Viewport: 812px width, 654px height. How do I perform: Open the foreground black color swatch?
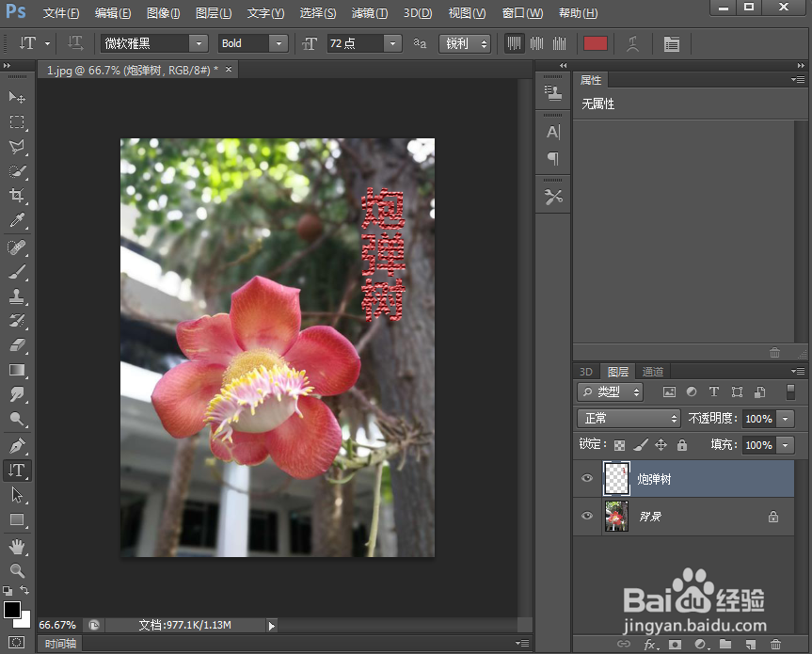[11, 609]
